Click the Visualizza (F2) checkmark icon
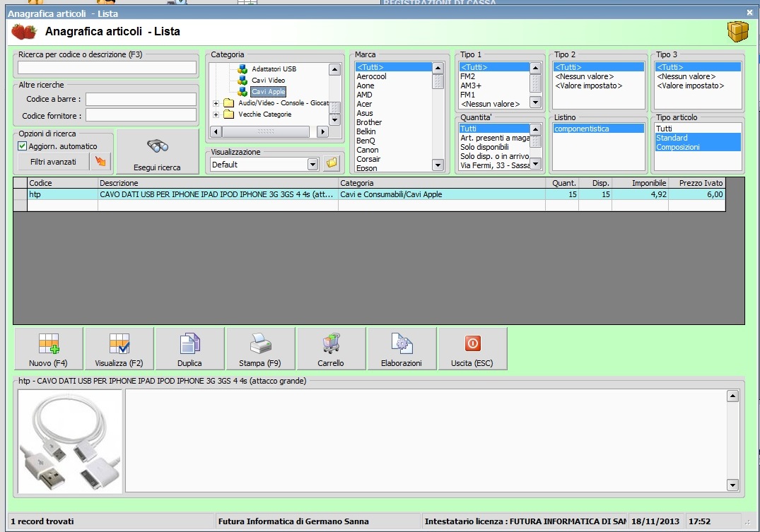 119,343
